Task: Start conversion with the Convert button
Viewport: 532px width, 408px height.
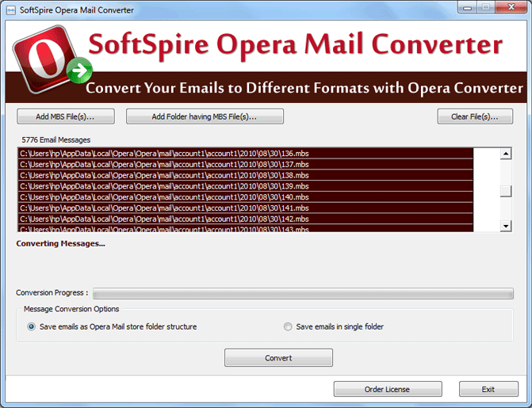Action: 278,358
